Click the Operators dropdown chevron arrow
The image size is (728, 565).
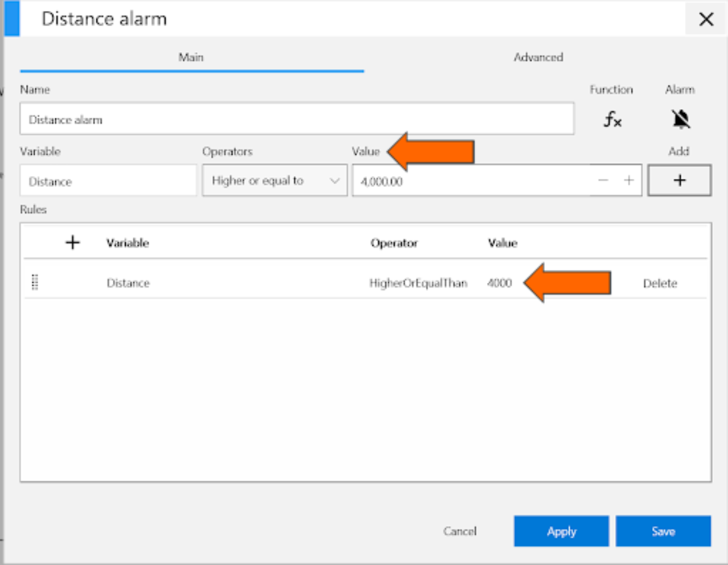pos(335,180)
